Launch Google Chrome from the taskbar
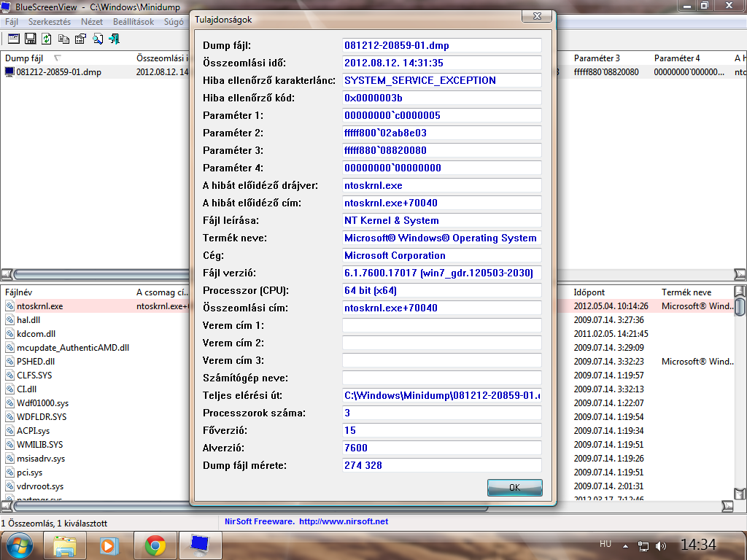This screenshot has height=560, width=747. point(155,545)
